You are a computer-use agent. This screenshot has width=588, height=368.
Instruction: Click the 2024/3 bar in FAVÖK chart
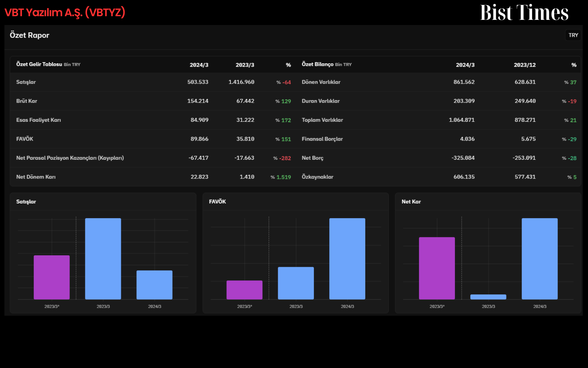[x=347, y=259]
